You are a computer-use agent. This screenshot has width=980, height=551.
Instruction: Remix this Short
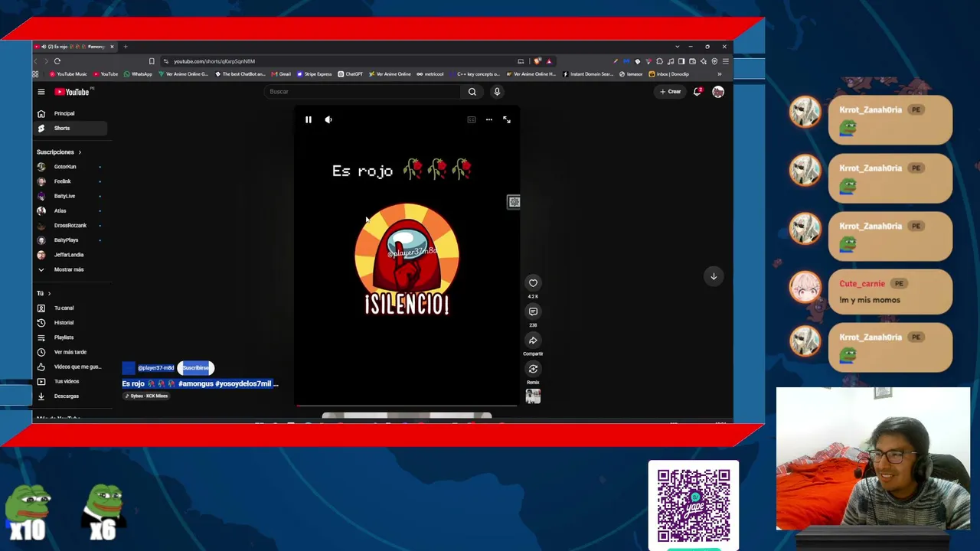pos(533,369)
